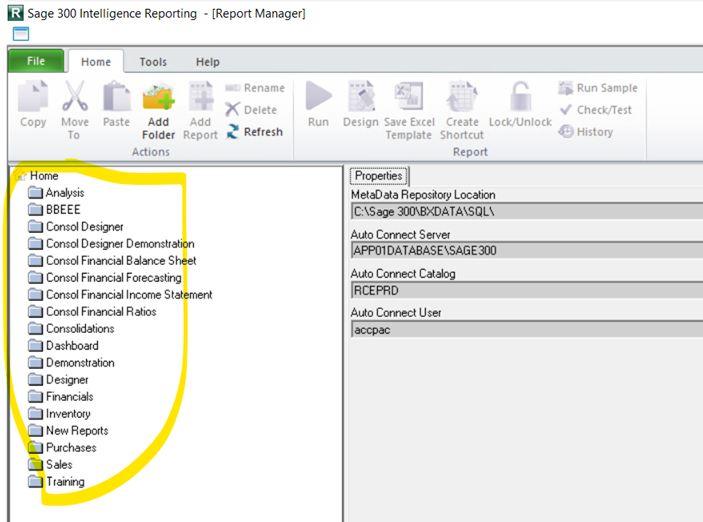
Task: Click the Auto Connect Server field
Action: tap(527, 250)
